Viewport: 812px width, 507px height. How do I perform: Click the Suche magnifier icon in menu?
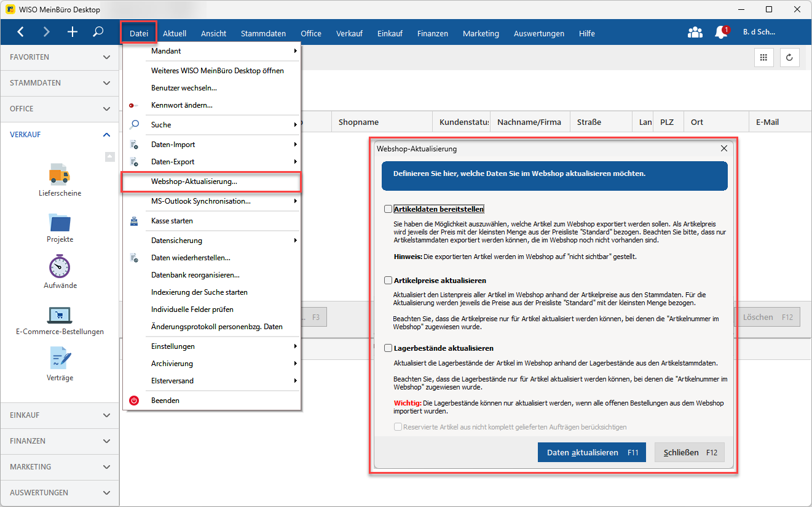tap(135, 125)
